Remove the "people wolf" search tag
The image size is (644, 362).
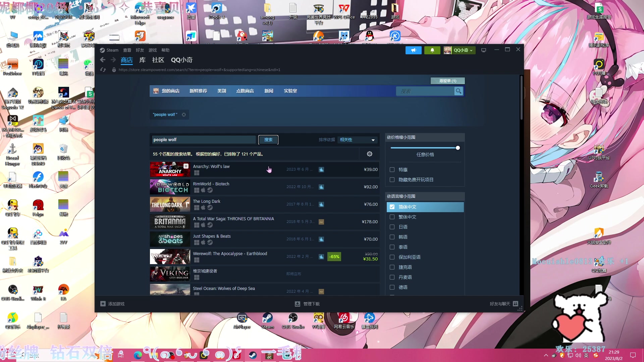184,115
